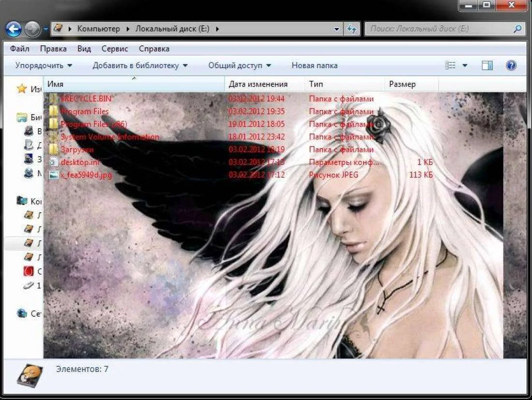
Task: Click the Рисунок JPEG type cell
Action: tap(334, 175)
